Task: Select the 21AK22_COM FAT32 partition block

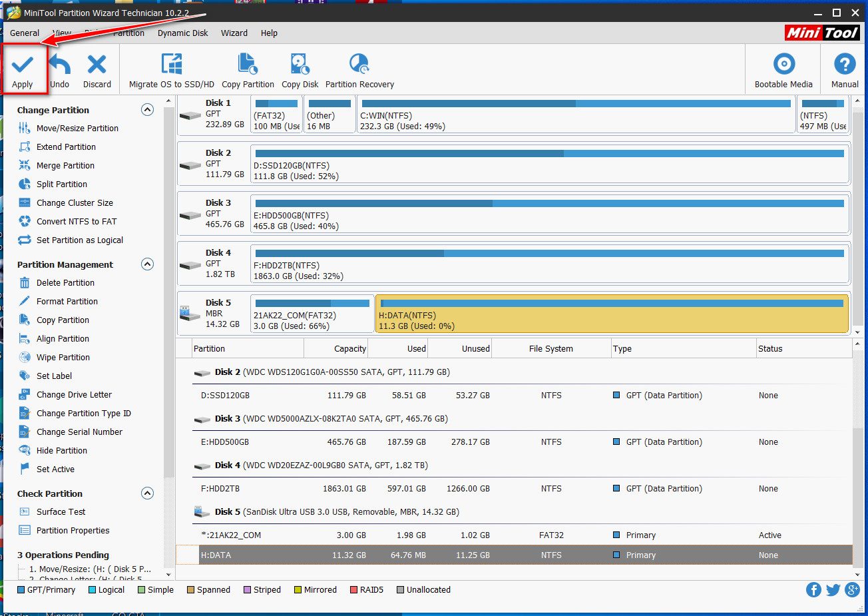Action: 312,314
